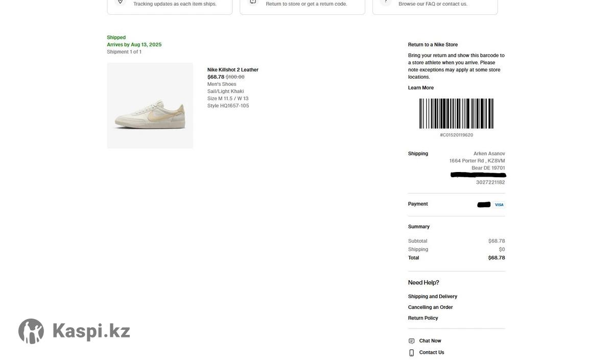This screenshot has width=613, height=364.
Task: Click the Visa card logo
Action: [x=499, y=205]
